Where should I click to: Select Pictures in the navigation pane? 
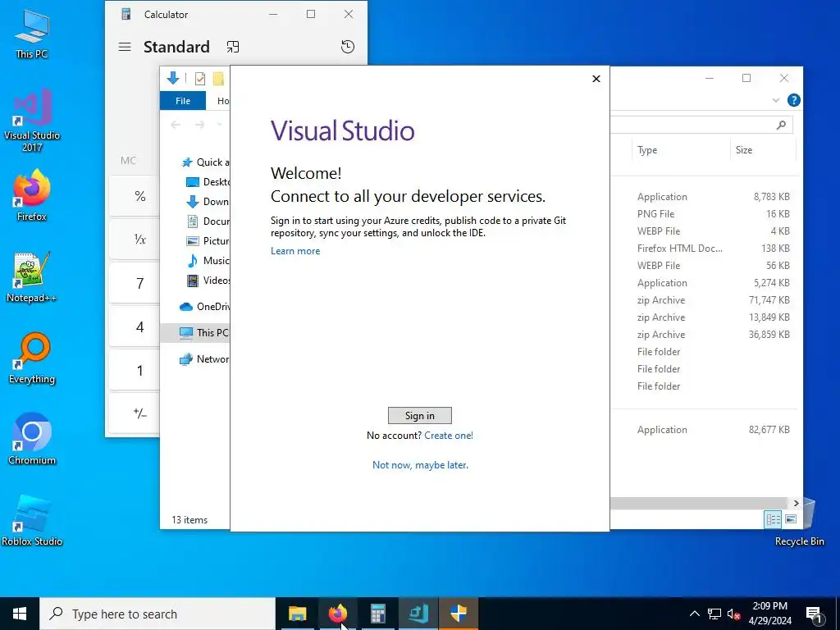pos(208,241)
